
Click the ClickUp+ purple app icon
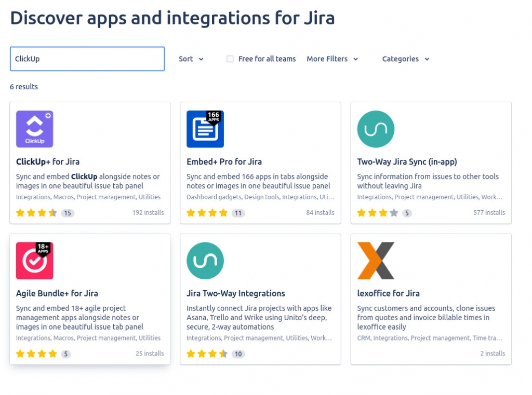click(x=34, y=129)
